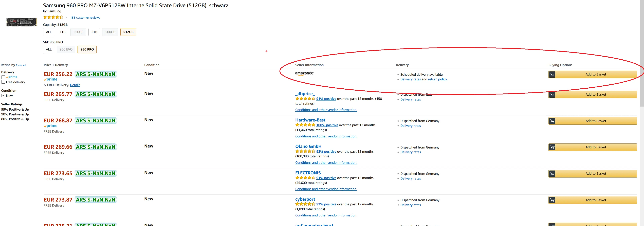Click the basket icon in the ELECTRONIS offer row
The width and height of the screenshot is (644, 226).
552,174
